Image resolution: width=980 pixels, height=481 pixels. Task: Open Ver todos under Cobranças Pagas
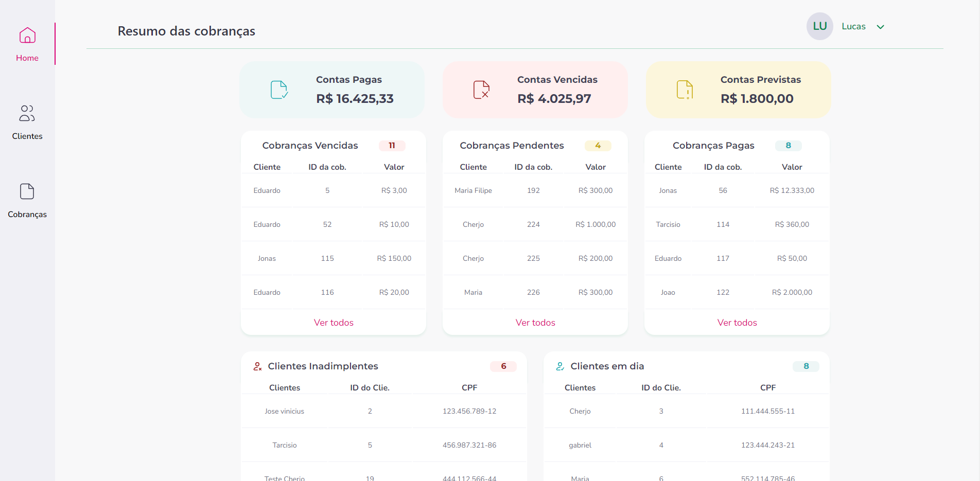737,322
